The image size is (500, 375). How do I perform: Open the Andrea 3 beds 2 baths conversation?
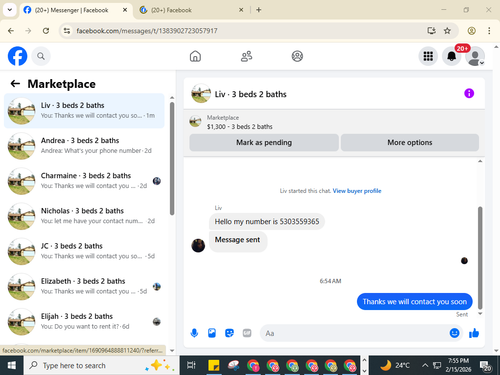coord(84,146)
